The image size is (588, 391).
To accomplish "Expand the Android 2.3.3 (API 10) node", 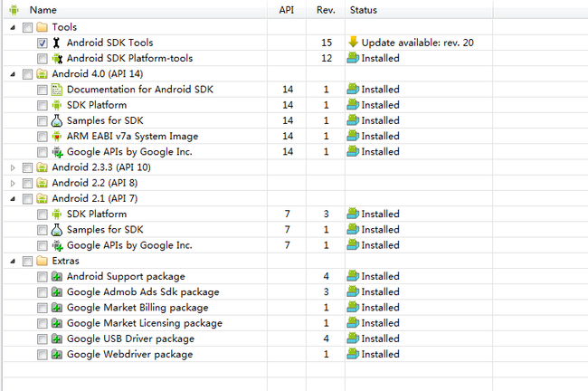I will pyautogui.click(x=13, y=167).
